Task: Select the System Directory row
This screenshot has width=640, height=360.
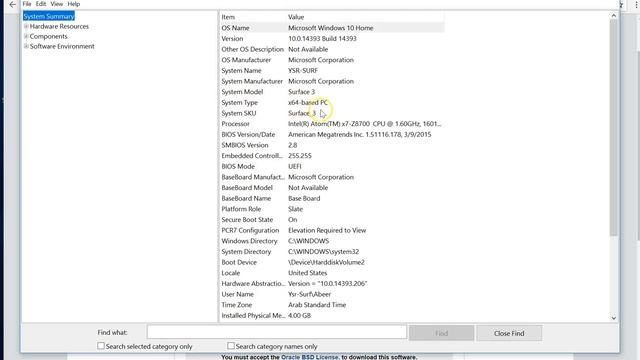Action: click(332, 251)
